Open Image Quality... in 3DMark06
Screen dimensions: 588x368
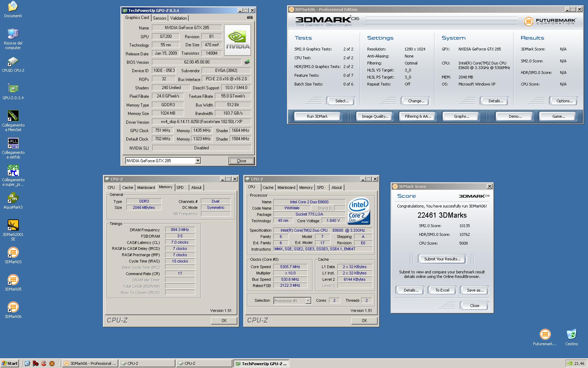[375, 116]
